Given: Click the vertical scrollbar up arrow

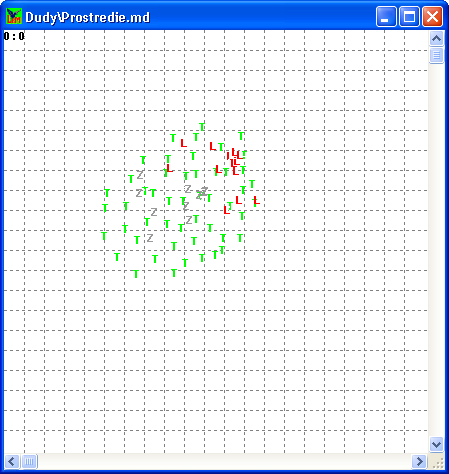Looking at the screenshot, I should coord(436,39).
